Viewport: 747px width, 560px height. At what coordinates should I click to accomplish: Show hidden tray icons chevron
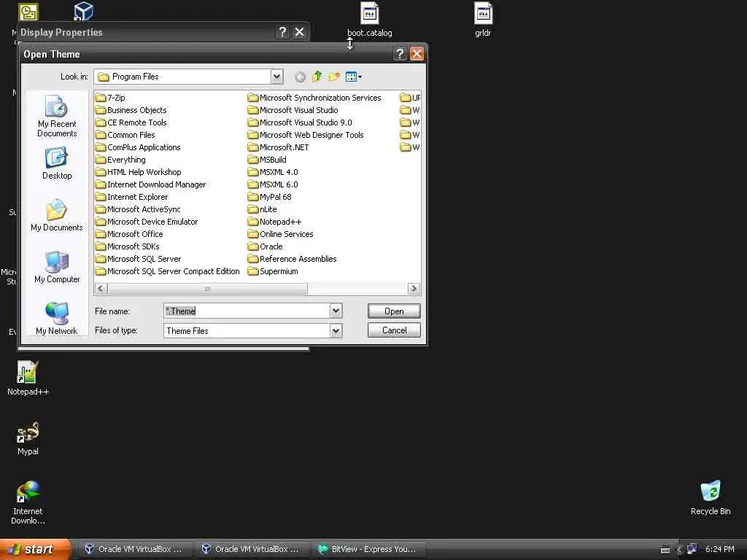[x=680, y=550]
